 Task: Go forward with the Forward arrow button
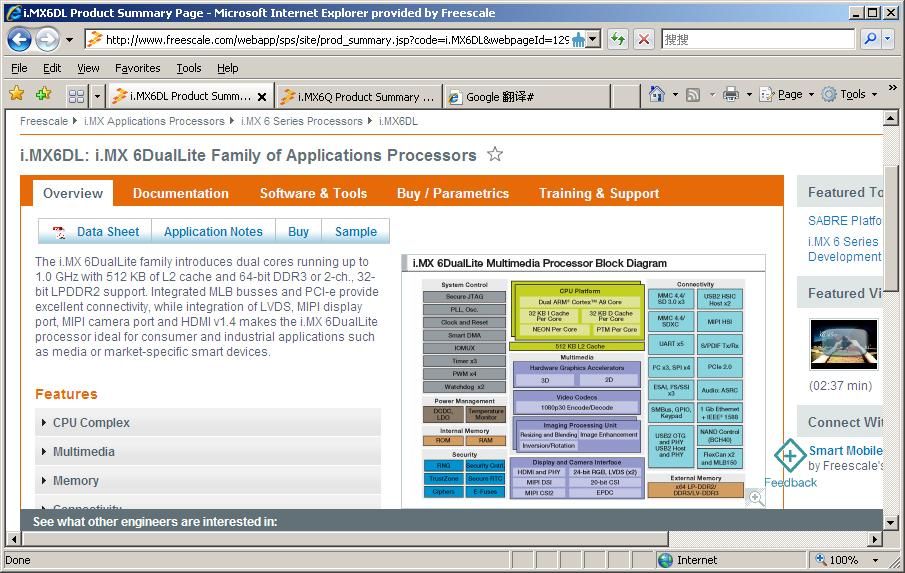click(x=47, y=39)
